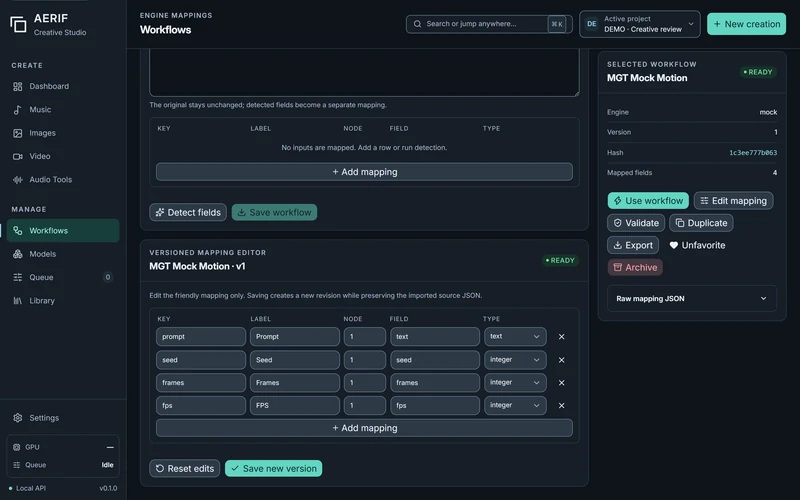Screen dimensions: 800x500
Task: Click the Detect fields button
Action: 188,212
